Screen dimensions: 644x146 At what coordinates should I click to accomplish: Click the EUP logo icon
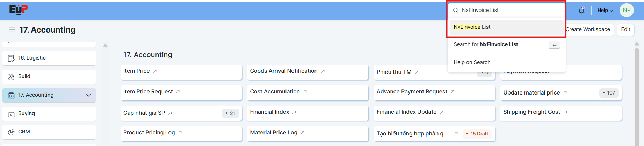(18, 10)
